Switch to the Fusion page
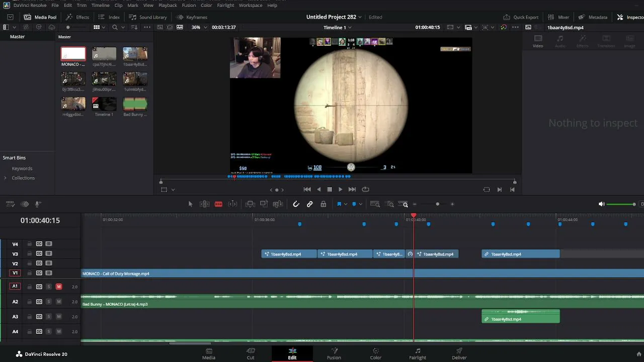This screenshot has height=362, width=644. [334, 353]
